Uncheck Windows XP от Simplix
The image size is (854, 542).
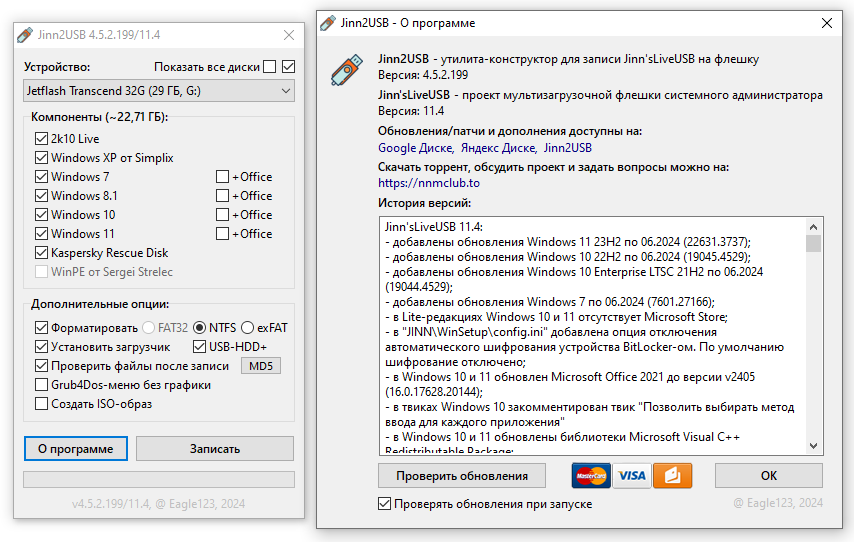[41, 157]
